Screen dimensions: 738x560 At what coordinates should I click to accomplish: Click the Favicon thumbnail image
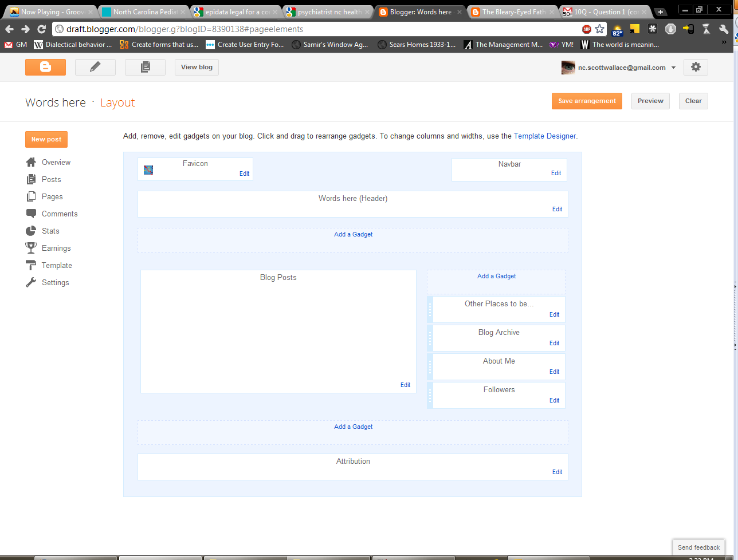(148, 170)
